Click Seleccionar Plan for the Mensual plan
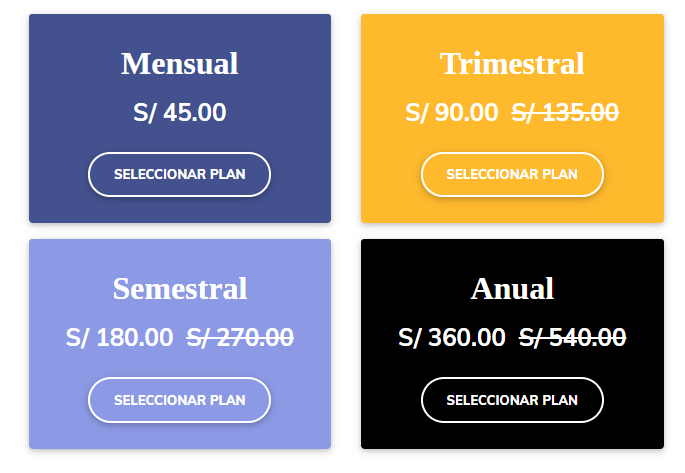 tap(179, 174)
